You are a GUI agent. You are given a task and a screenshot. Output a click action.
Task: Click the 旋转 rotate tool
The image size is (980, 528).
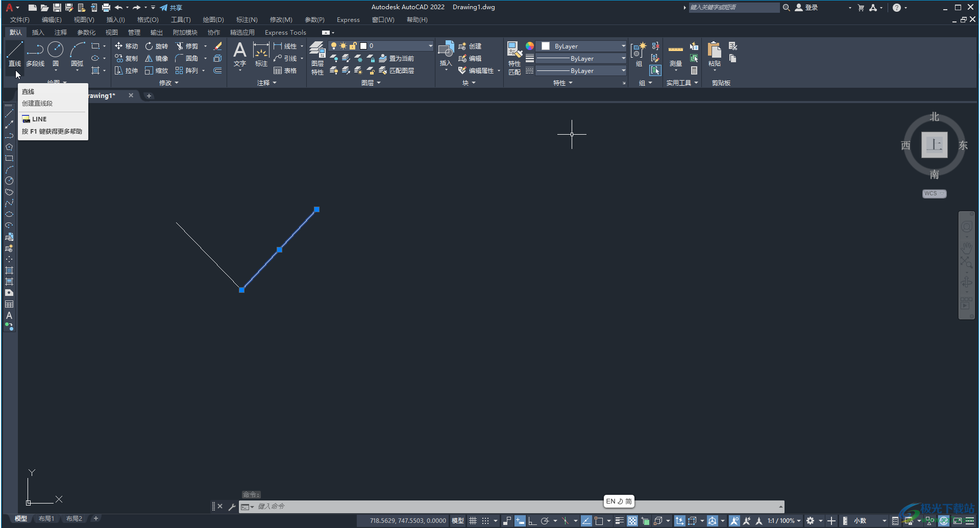pyautogui.click(x=156, y=46)
